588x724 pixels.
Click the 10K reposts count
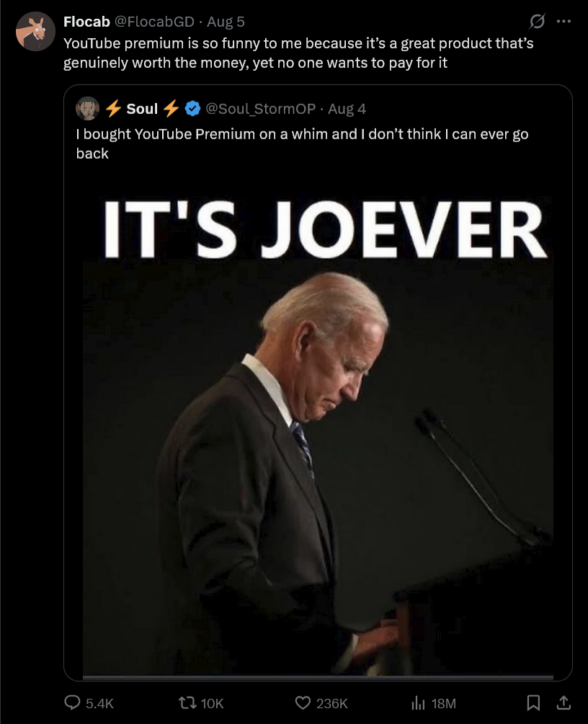[x=213, y=703]
